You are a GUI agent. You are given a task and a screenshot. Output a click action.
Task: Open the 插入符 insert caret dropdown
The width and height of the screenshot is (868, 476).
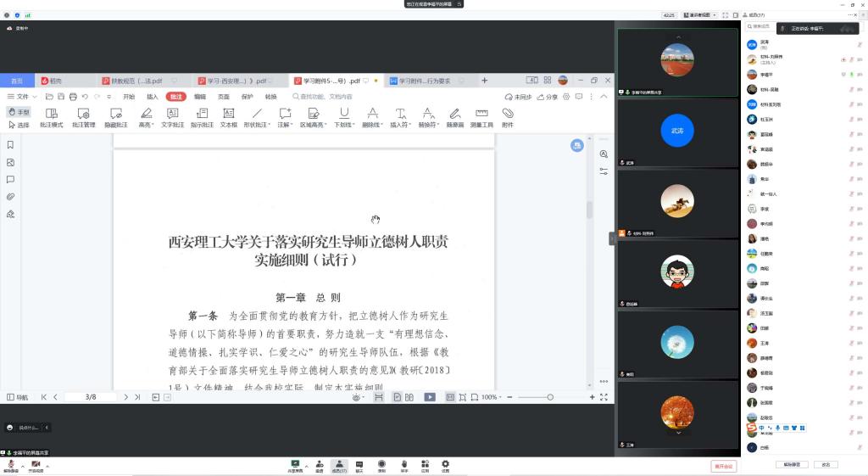coord(401,118)
